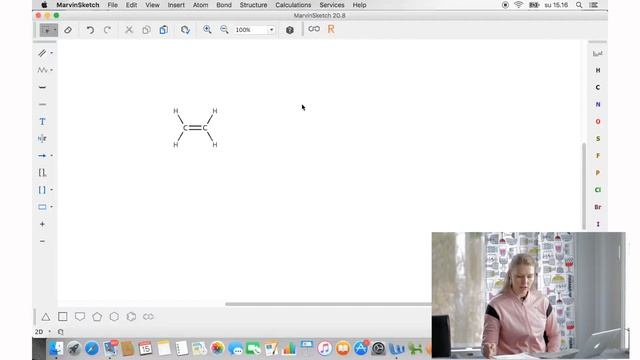Select Fluorine atom F
This screenshot has width=640, height=360.
[x=598, y=156]
